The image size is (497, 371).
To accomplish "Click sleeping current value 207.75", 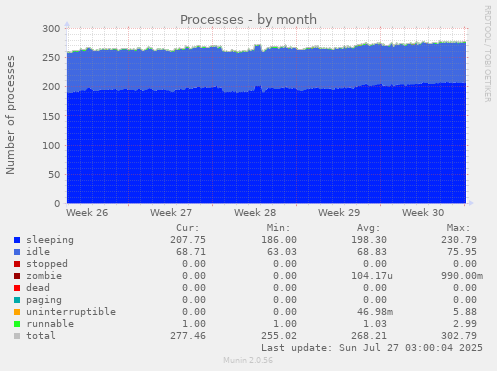I will click(188, 240).
